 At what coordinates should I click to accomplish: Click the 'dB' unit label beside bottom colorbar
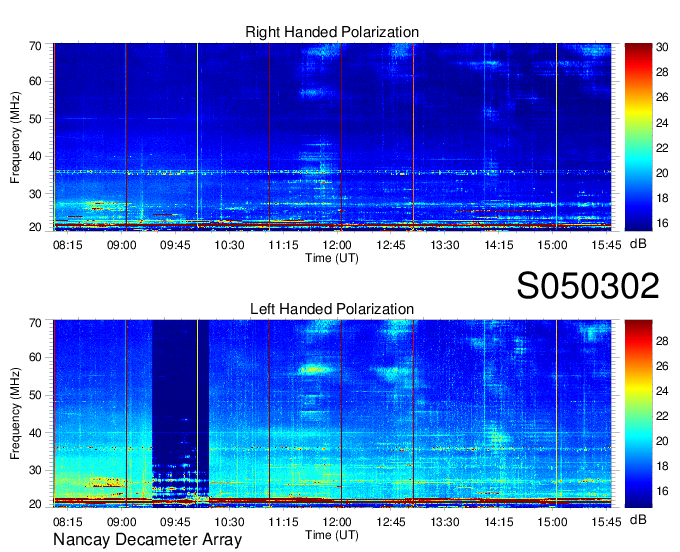(x=638, y=519)
